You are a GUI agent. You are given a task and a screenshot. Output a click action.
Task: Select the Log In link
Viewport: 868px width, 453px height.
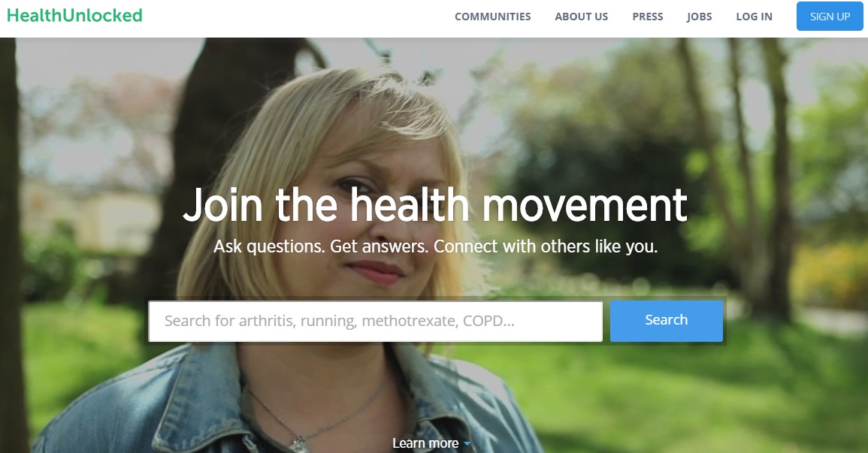click(x=754, y=17)
